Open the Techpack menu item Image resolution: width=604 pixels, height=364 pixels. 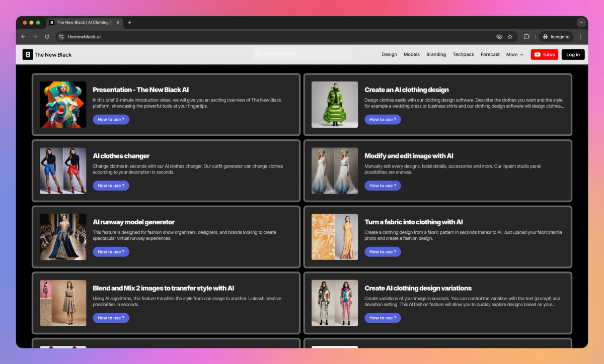(463, 54)
